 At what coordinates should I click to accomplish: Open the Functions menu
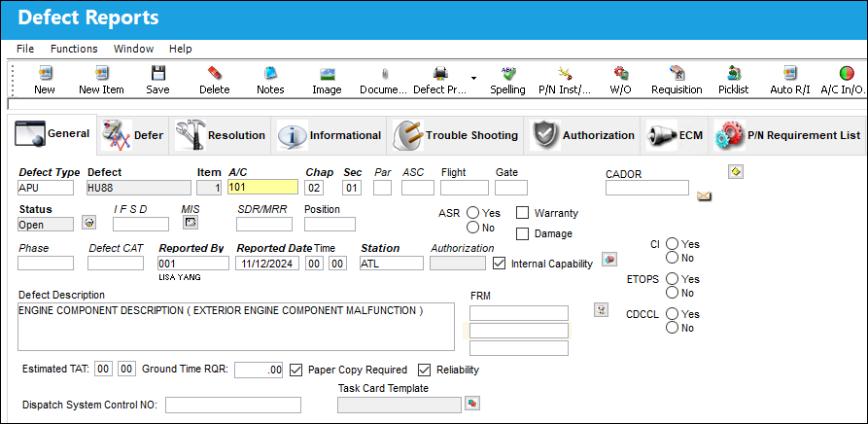[74, 49]
